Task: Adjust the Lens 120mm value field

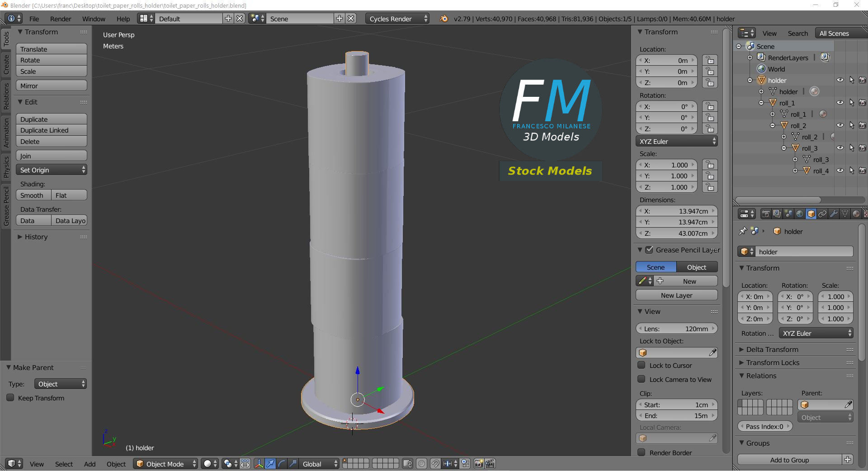Action: (676, 328)
